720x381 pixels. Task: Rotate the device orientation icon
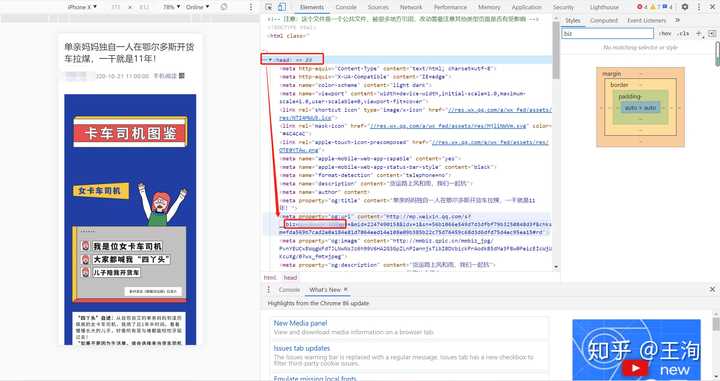pos(224,7)
